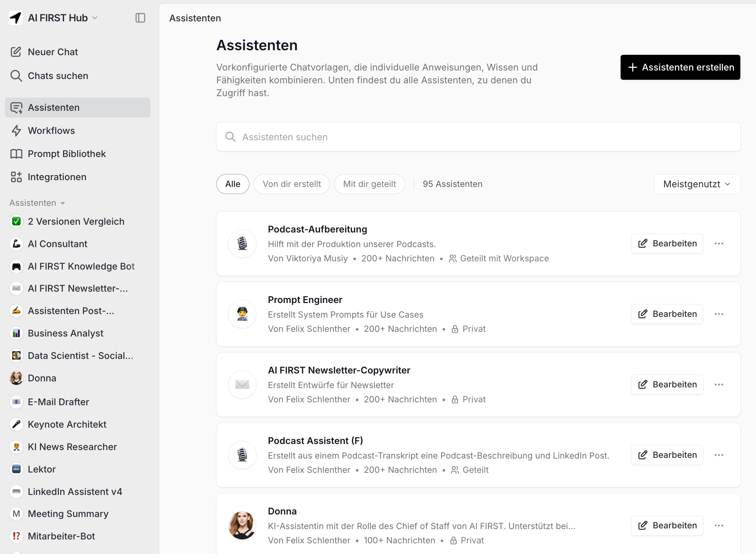This screenshot has height=554, width=756.
Task: Click the Neuer Chat pencil icon
Action: (16, 52)
